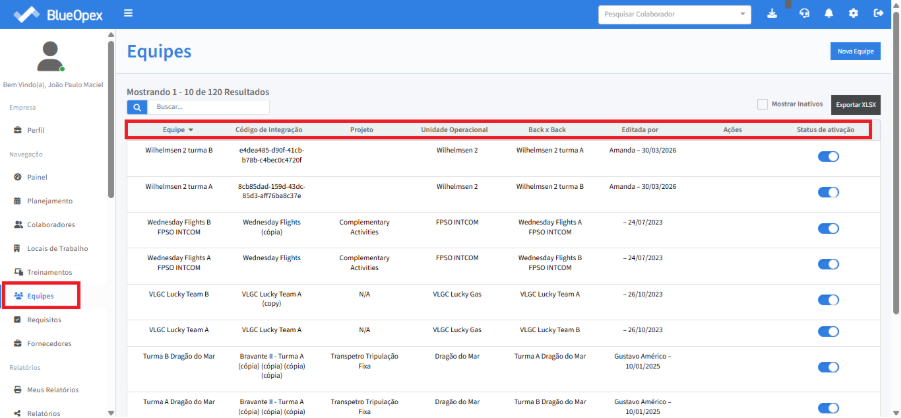Toggle activation for Turma A Dragão do Mar

click(x=828, y=407)
